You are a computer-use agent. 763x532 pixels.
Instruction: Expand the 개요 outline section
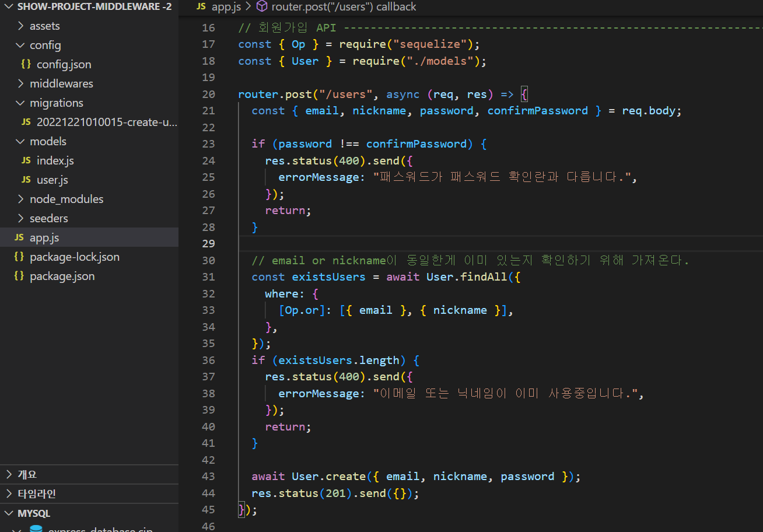[89, 474]
